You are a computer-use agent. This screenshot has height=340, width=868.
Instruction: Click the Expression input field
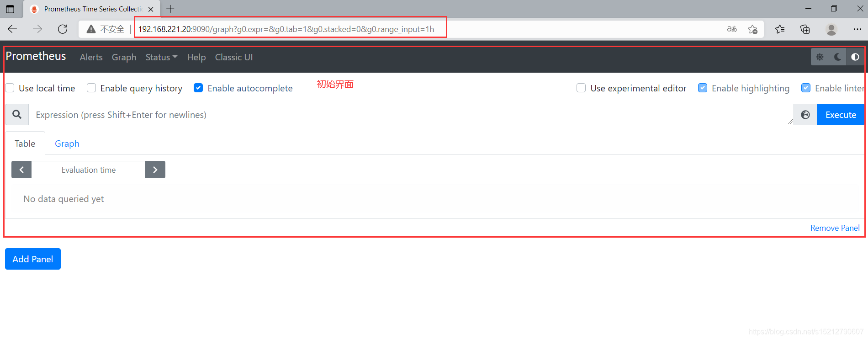click(x=411, y=115)
